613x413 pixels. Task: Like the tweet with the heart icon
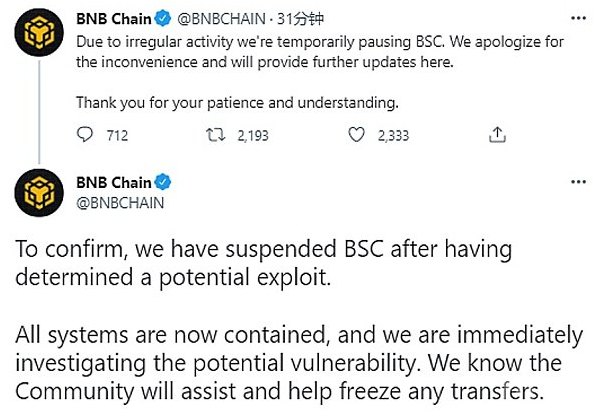(359, 136)
